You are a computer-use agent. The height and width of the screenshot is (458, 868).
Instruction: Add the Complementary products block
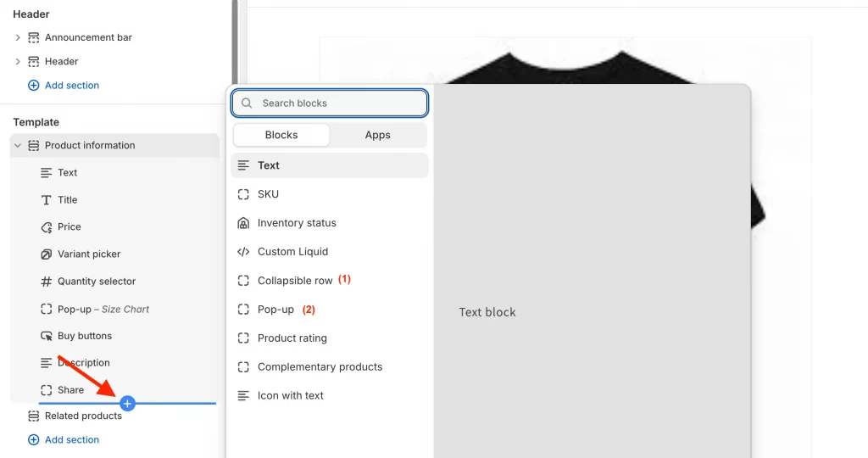[330, 367]
